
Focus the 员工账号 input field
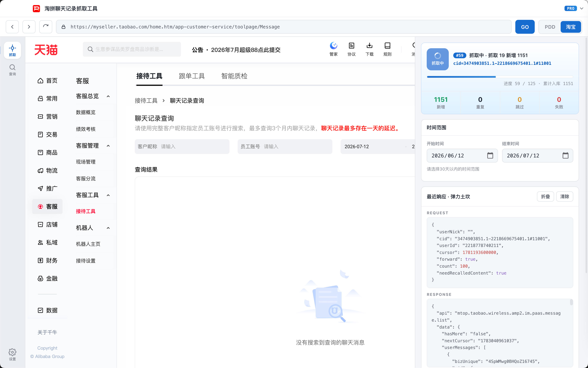(x=285, y=147)
